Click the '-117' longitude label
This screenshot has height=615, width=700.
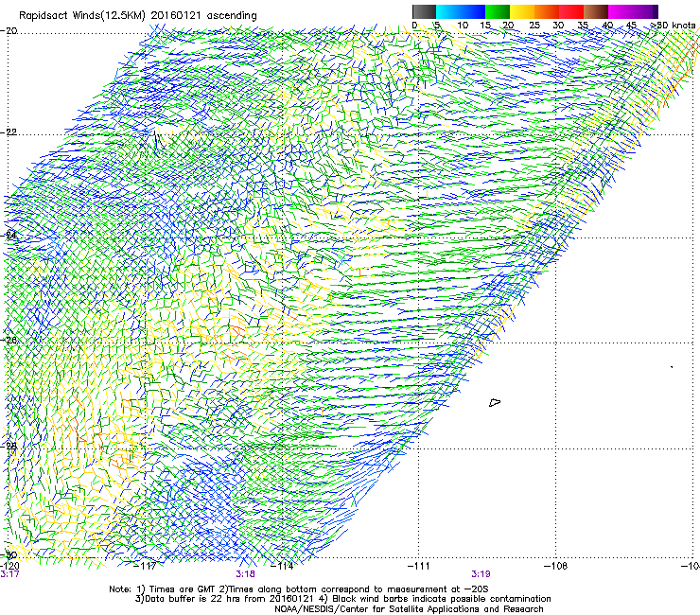click(x=146, y=566)
